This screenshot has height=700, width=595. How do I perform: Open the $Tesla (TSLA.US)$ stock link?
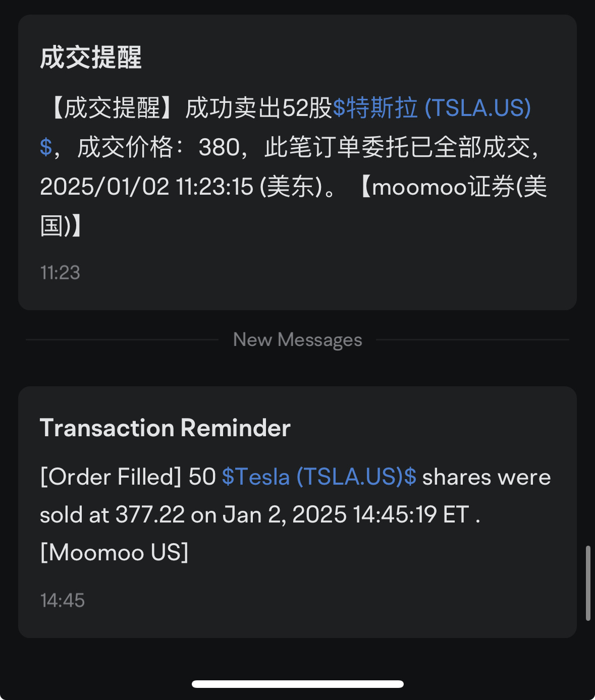coord(319,477)
